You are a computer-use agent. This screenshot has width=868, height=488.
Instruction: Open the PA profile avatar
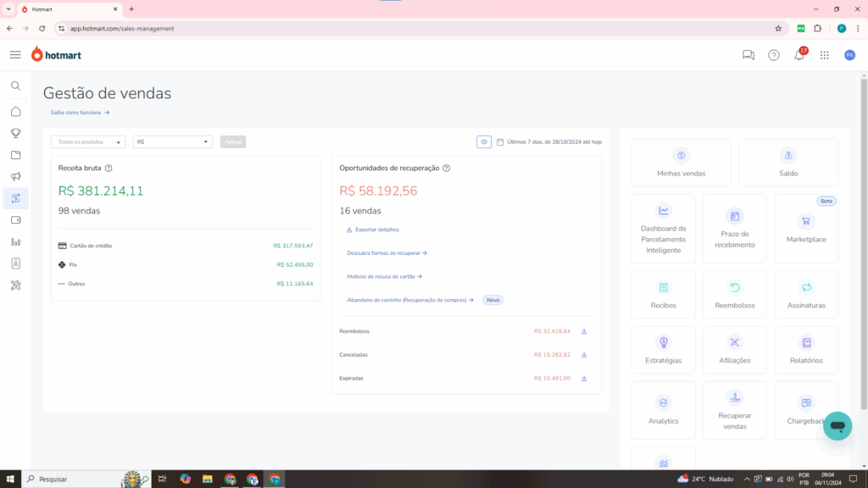coord(849,55)
